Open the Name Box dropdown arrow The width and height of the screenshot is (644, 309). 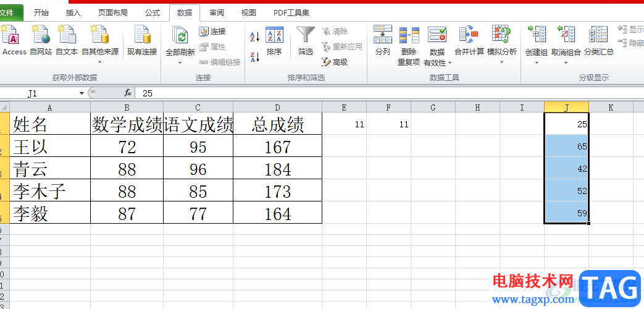tap(82, 93)
